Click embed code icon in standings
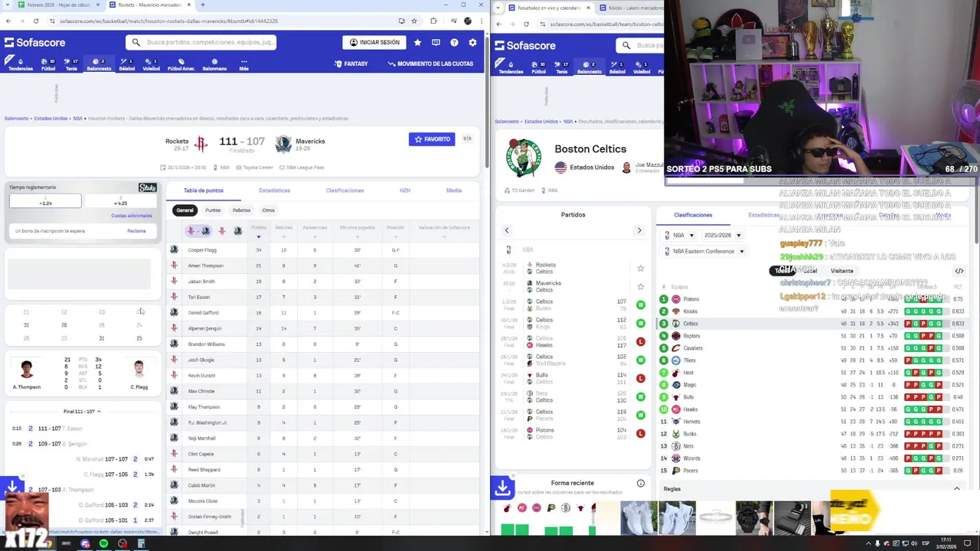The height and width of the screenshot is (551, 980). 959,271
